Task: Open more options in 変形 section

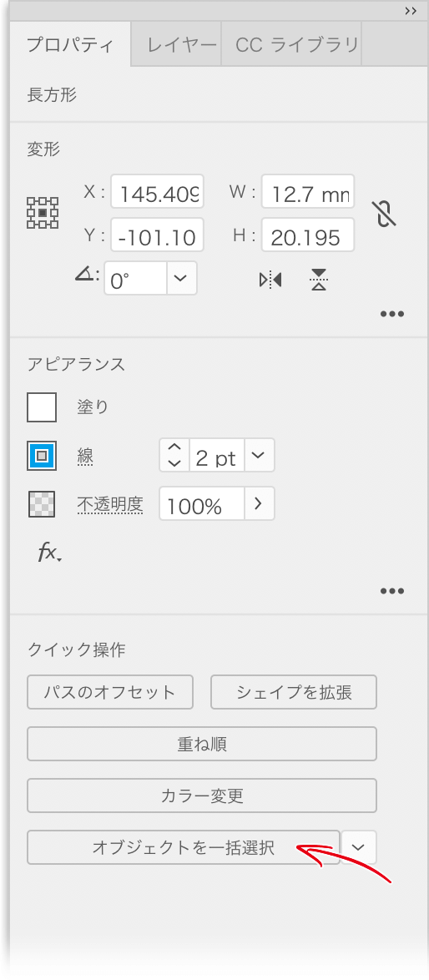Action: click(x=392, y=314)
